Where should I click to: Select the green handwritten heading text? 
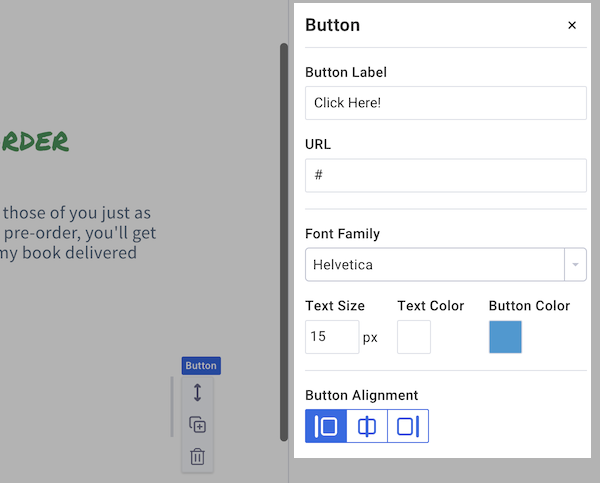(35, 141)
